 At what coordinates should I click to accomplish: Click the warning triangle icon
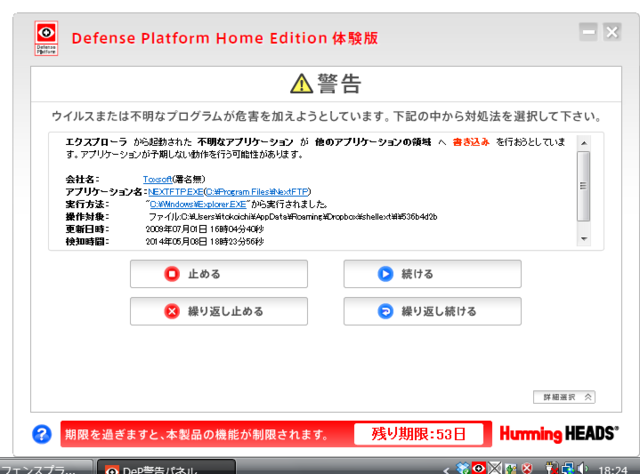[x=301, y=84]
